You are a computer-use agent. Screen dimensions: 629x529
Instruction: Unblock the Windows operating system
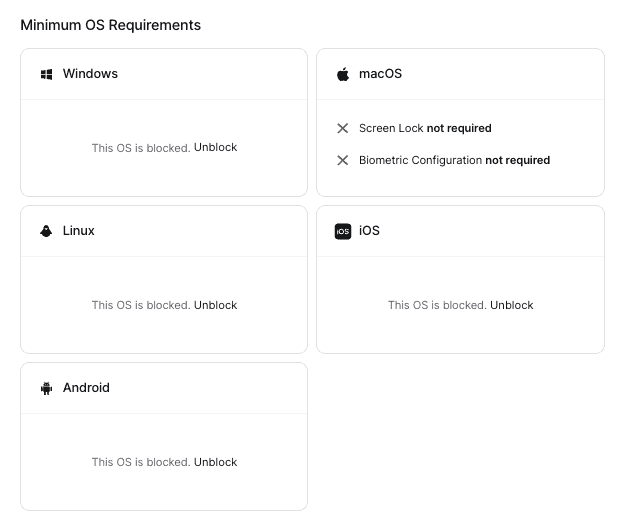215,148
